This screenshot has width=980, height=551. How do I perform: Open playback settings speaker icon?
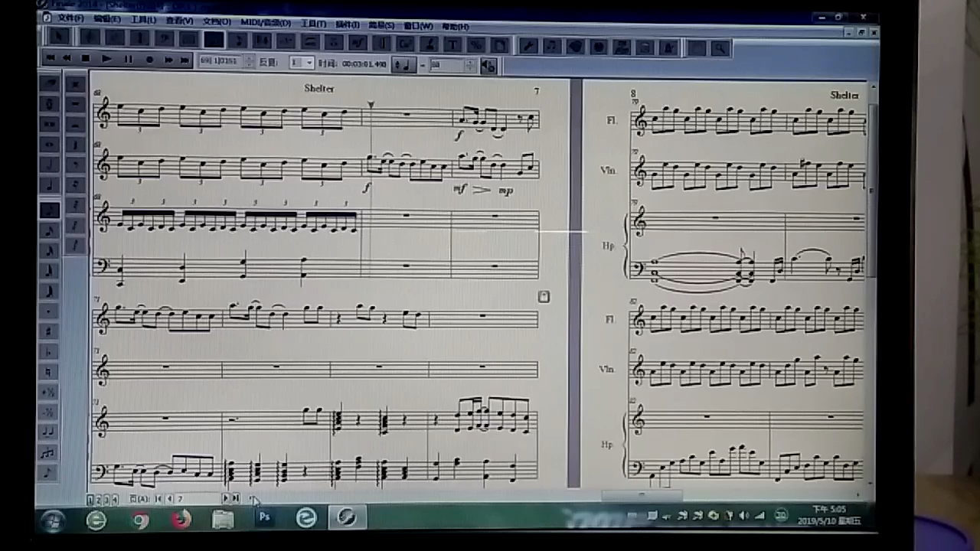click(x=488, y=67)
